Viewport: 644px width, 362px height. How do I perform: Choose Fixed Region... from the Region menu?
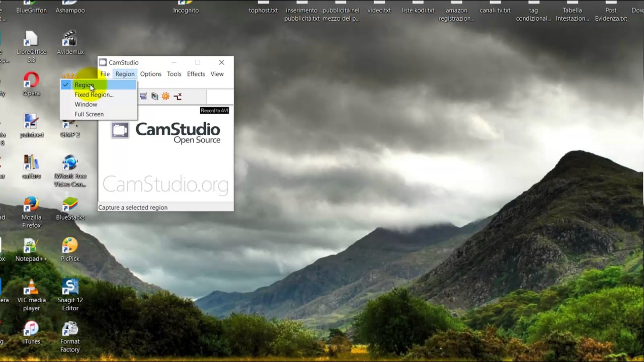tap(99, 95)
